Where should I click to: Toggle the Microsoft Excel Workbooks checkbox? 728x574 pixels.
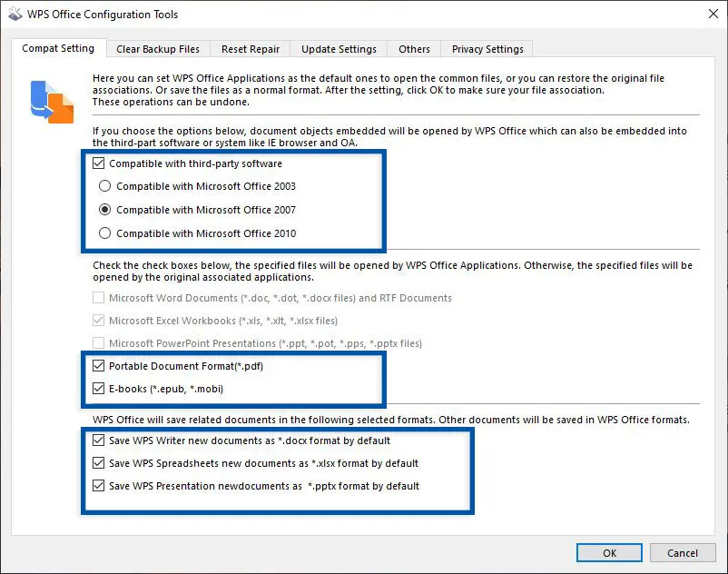coord(98,320)
